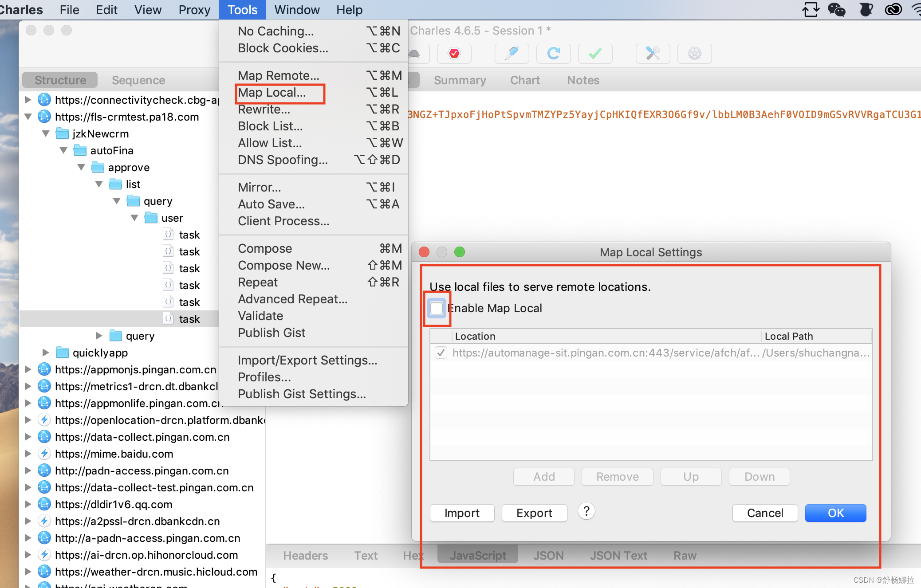The width and height of the screenshot is (921, 588).
Task: Click Cancel in Map Local Settings
Action: coord(765,513)
